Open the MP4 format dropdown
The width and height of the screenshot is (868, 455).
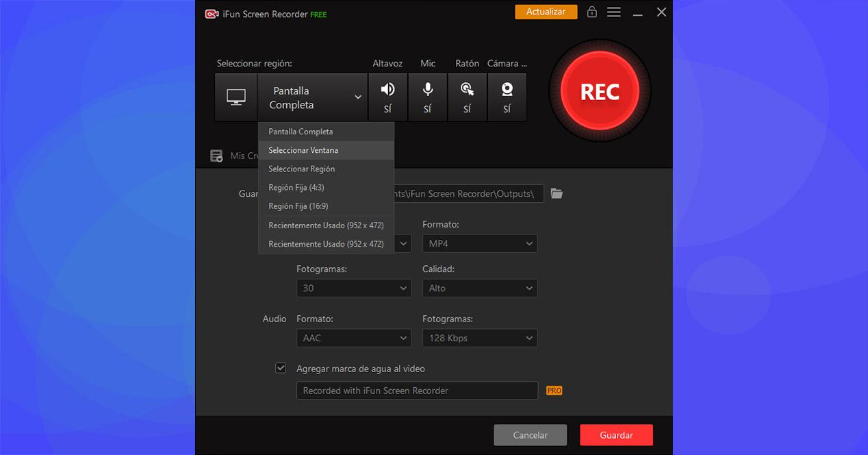[480, 243]
